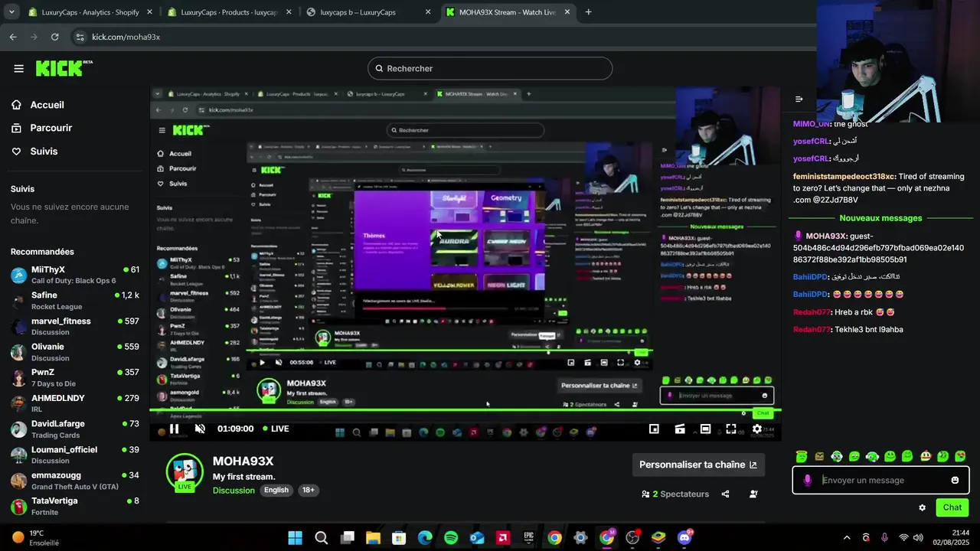Open Windows Start menu

pyautogui.click(x=295, y=538)
